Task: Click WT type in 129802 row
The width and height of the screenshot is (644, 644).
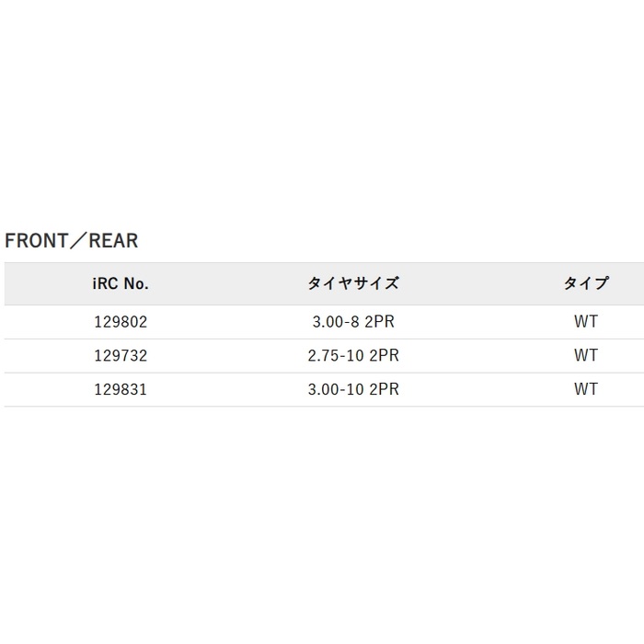Action: [x=586, y=322]
